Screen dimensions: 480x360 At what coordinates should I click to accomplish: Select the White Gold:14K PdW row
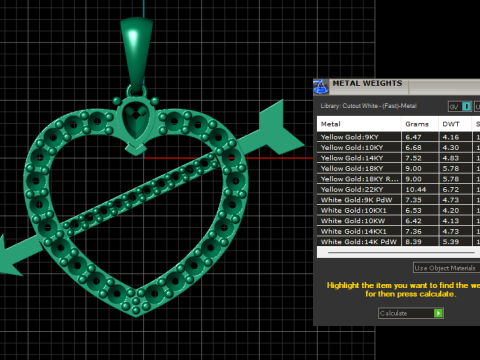click(398, 242)
